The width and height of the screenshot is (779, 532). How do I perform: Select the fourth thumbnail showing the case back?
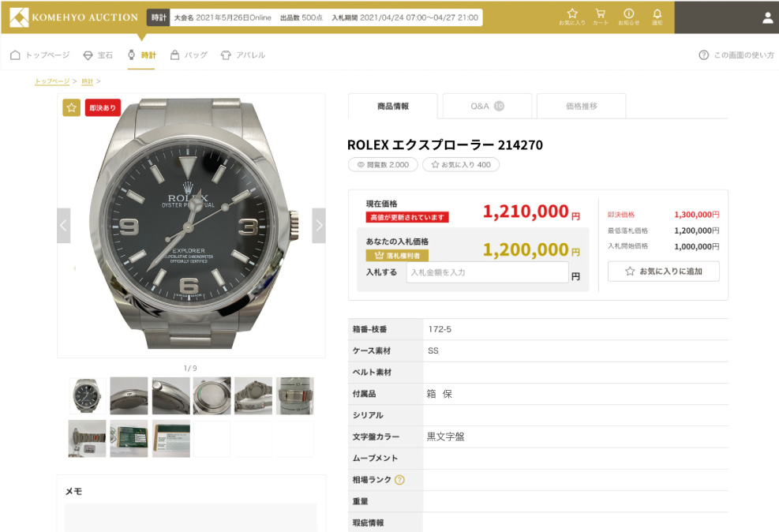pos(212,396)
